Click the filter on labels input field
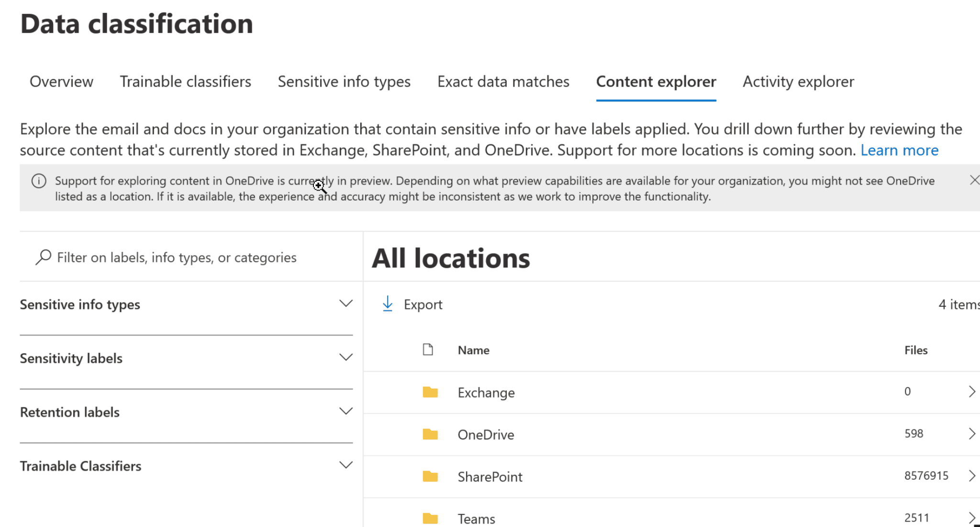This screenshot has width=980, height=527. click(x=177, y=257)
